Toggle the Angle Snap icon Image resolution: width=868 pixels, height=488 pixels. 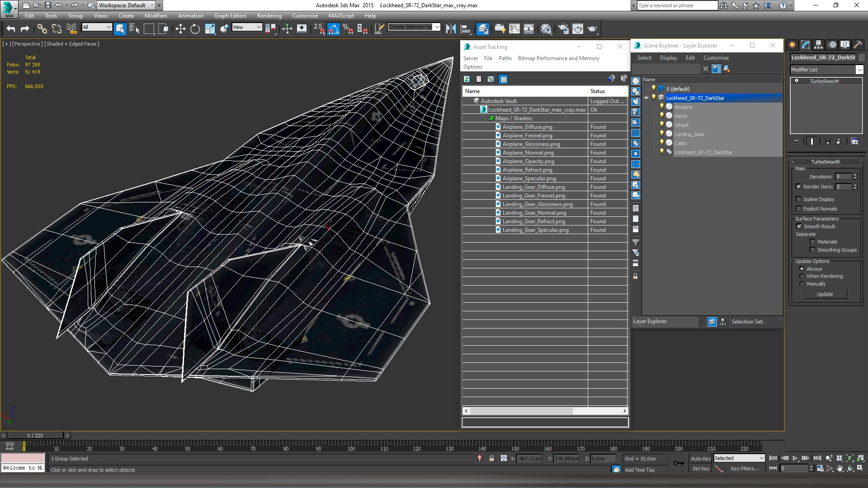(x=333, y=29)
